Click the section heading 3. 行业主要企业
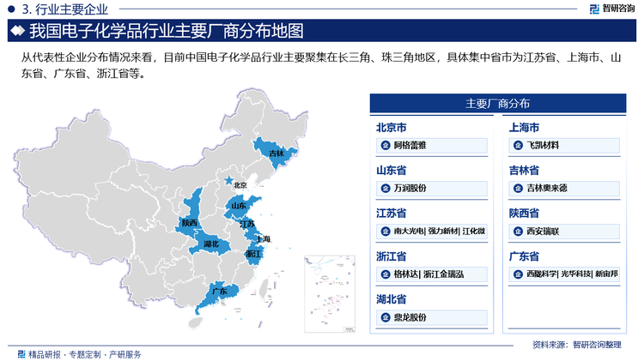The width and height of the screenshot is (644, 361). tap(65, 9)
